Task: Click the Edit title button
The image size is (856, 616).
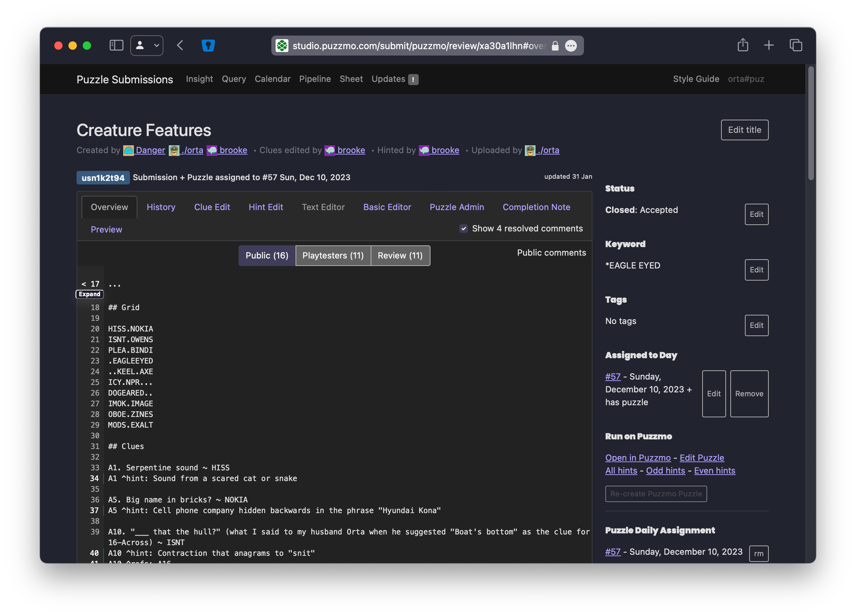Action: (744, 130)
